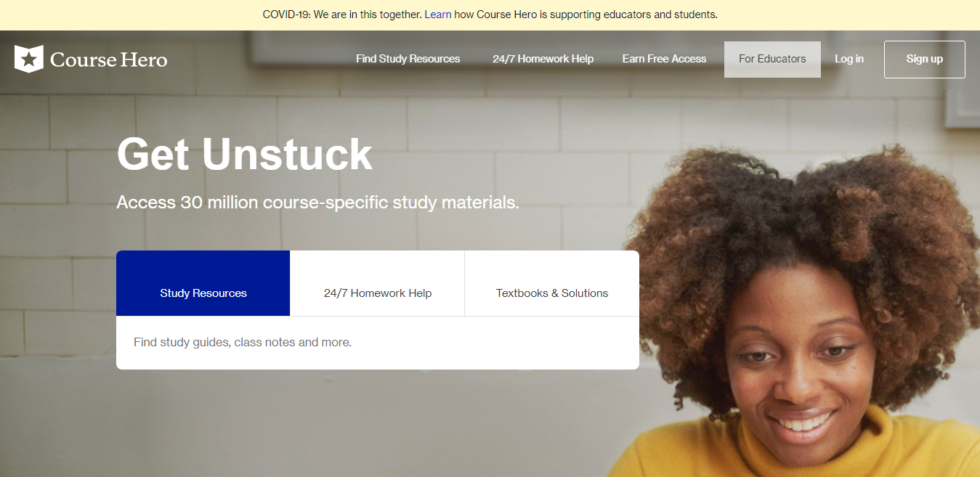Click the Course Hero star shield logo icon
Screen dimensions: 980x477
click(29, 59)
